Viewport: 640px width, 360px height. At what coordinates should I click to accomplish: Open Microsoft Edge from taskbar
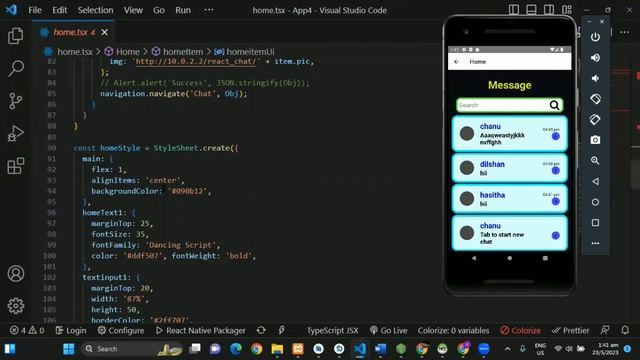coord(236,349)
